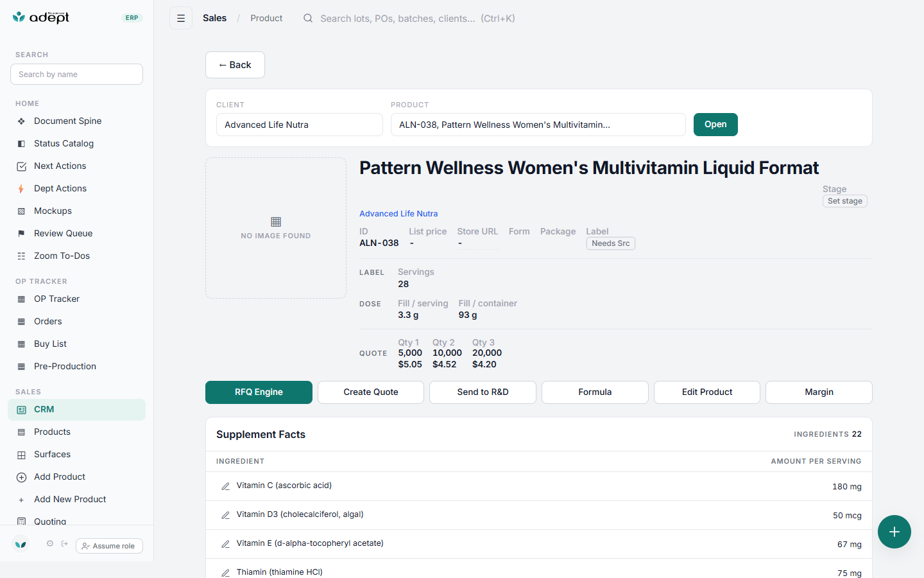Click Set stage to choose a stage

(x=845, y=201)
